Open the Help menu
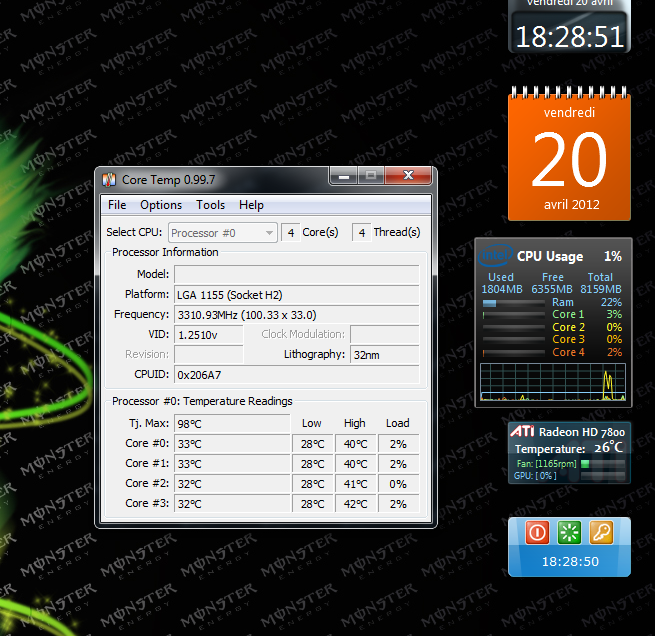 point(251,205)
